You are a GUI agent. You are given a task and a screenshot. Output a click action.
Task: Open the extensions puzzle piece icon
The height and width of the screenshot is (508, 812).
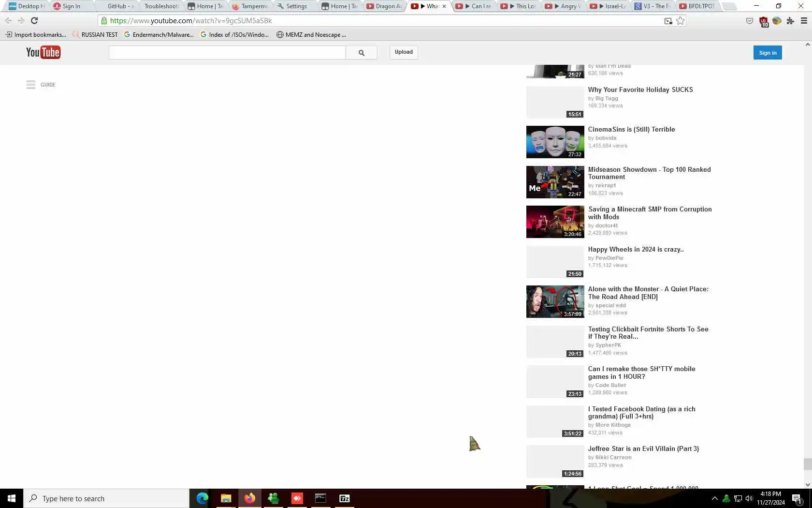790,21
